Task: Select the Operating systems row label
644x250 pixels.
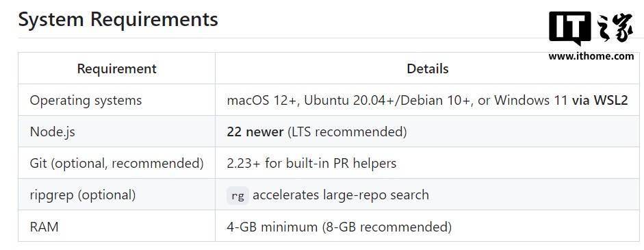Action: pyautogui.click(x=86, y=100)
